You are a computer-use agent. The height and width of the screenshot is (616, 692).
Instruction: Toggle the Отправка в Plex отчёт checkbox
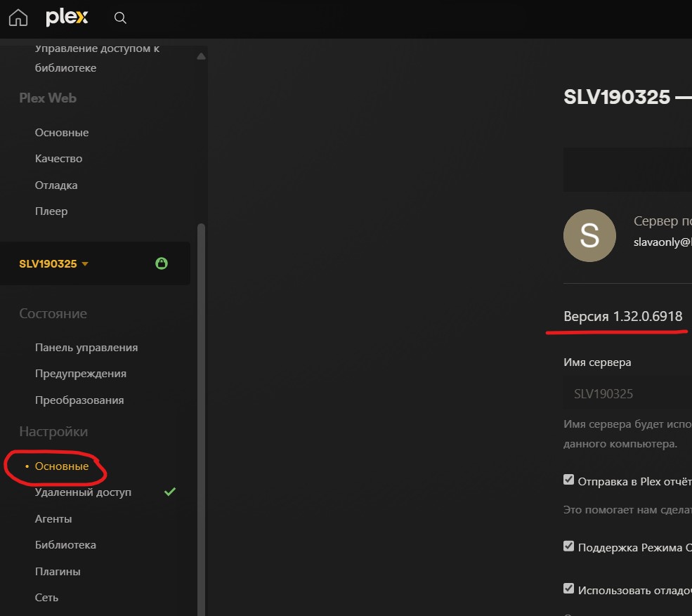[569, 480]
